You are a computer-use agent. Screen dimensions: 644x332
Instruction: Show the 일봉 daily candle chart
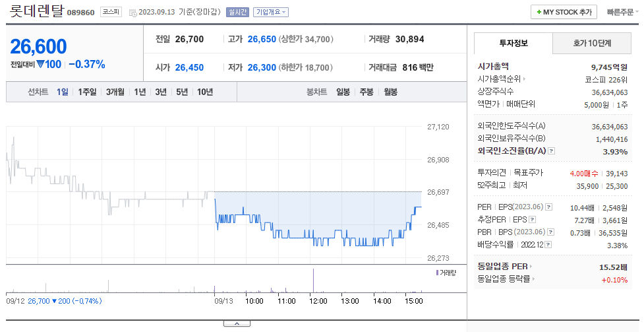click(343, 92)
